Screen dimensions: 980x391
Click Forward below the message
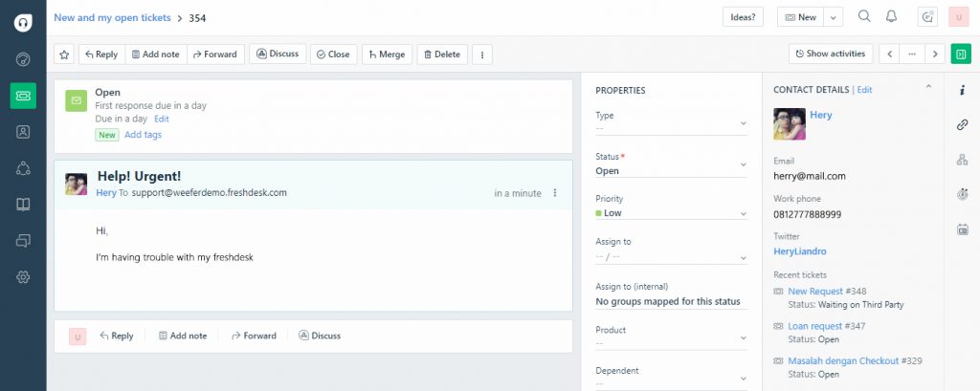pos(254,337)
